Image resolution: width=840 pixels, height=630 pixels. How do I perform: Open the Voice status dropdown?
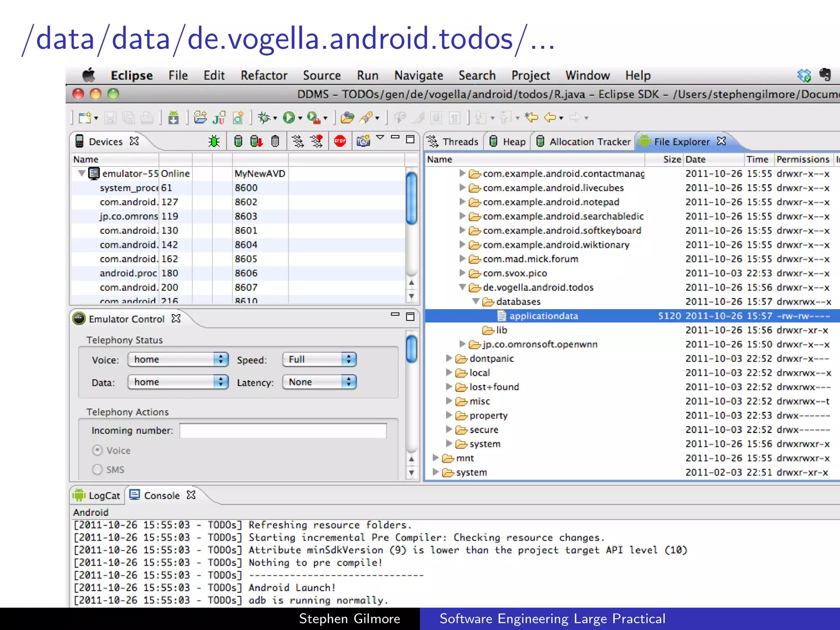pos(178,359)
